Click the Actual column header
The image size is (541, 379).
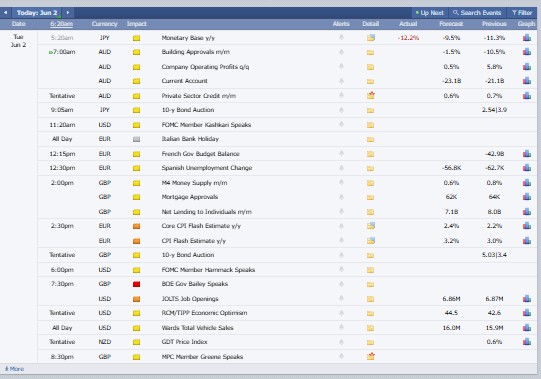click(x=408, y=24)
